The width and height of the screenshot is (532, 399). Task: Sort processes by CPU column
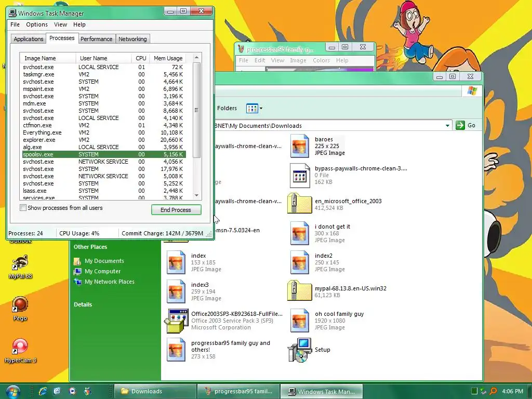[140, 58]
